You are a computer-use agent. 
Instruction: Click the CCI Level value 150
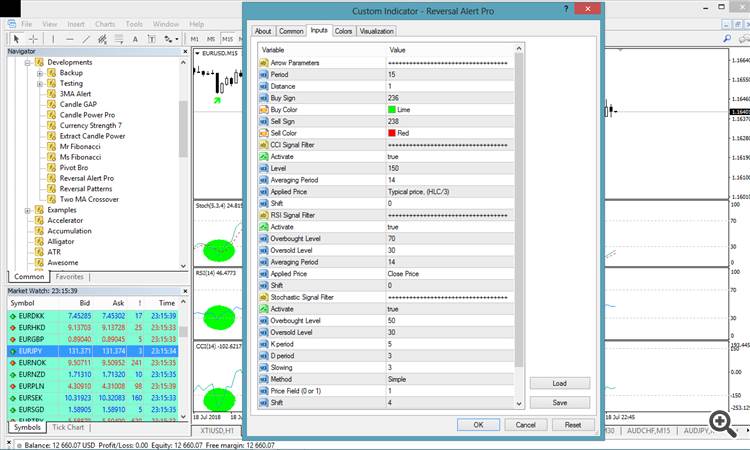(393, 168)
